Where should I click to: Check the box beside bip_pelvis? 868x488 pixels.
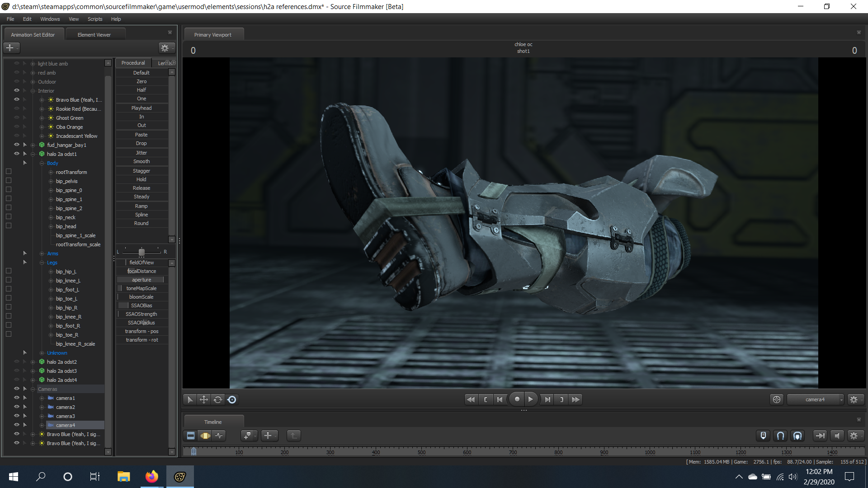(x=9, y=181)
